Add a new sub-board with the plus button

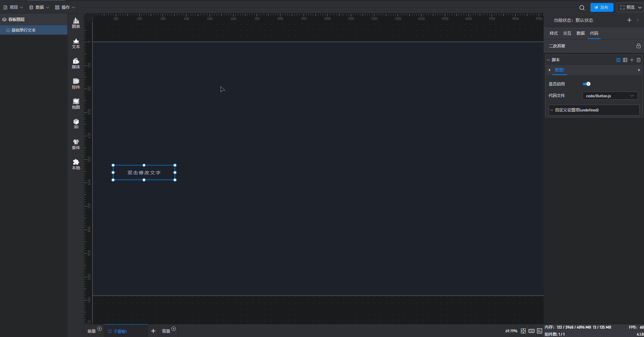(153, 331)
